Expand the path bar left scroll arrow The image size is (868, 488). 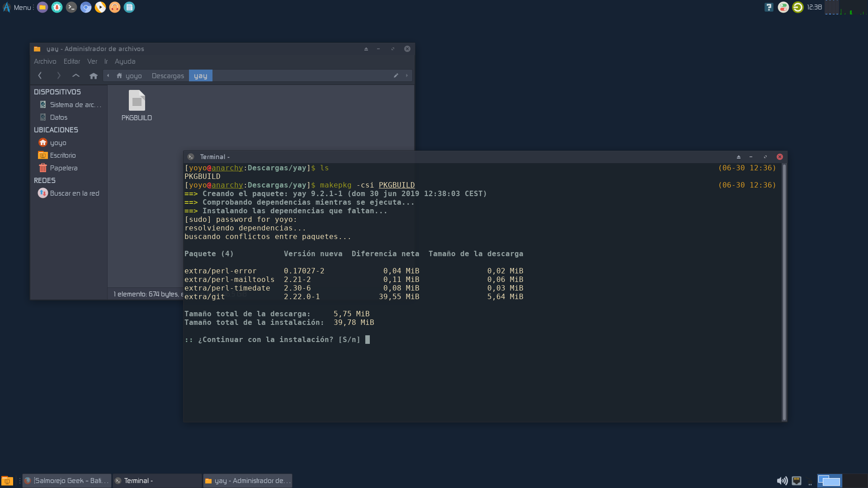(108, 76)
